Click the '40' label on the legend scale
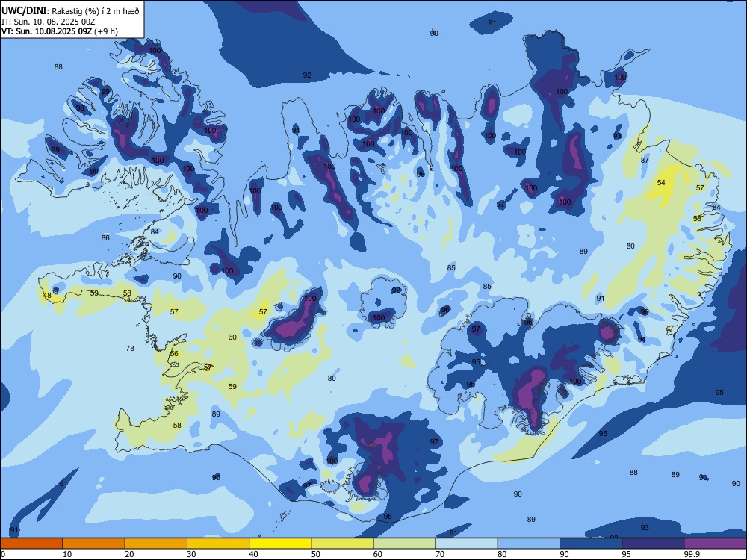 [x=254, y=554]
